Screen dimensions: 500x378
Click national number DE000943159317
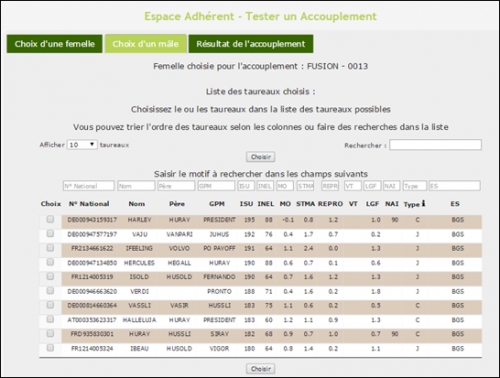92,220
